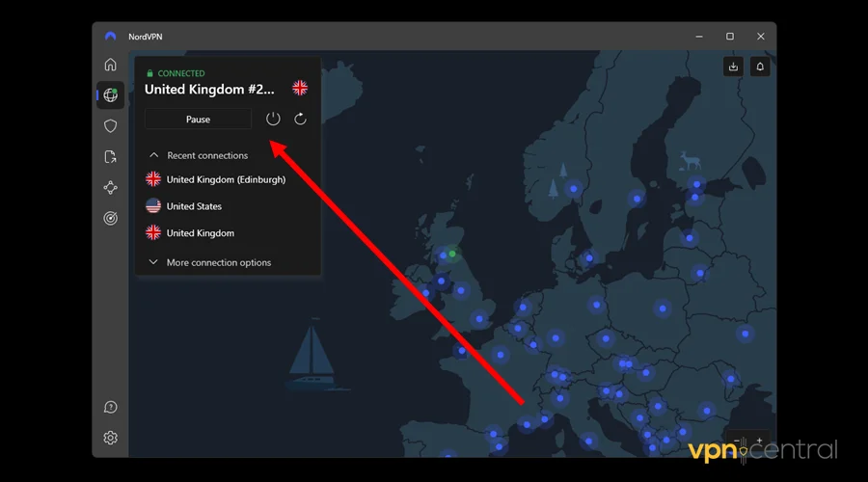
Task: Open the Home page in sidebar
Action: [x=110, y=65]
